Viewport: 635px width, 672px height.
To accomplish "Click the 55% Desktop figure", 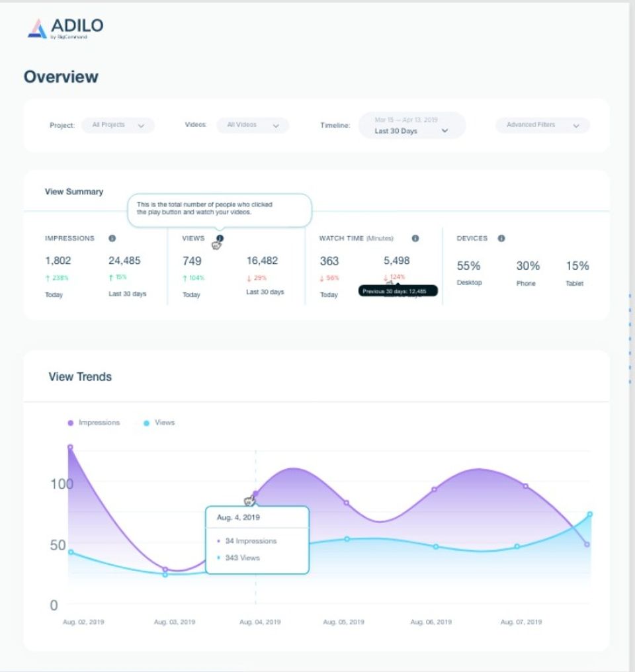I will click(x=469, y=266).
